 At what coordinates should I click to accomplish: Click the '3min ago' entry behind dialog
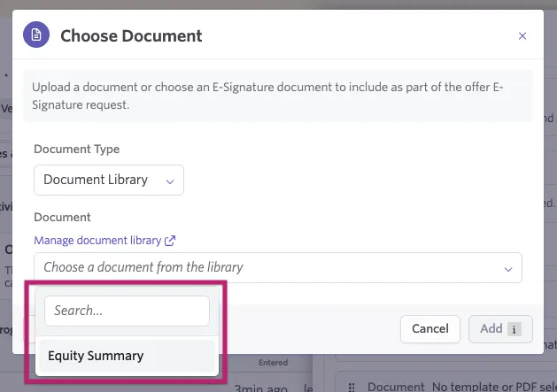[x=261, y=388]
